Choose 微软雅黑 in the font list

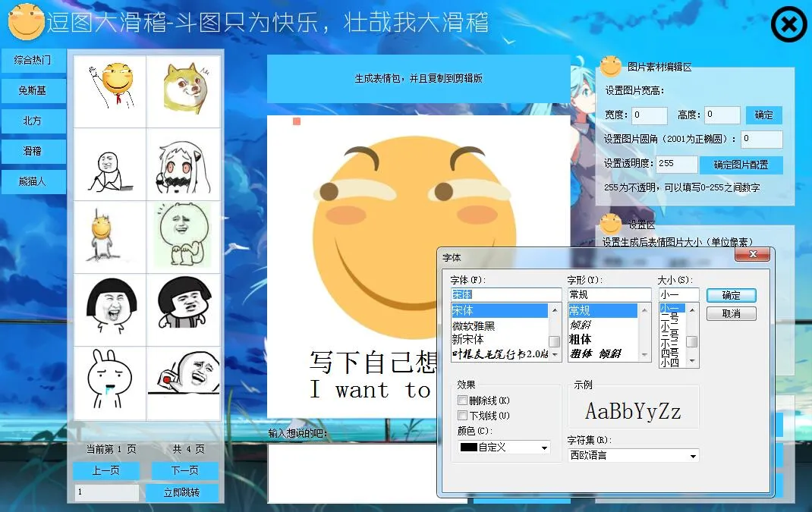coord(474,326)
